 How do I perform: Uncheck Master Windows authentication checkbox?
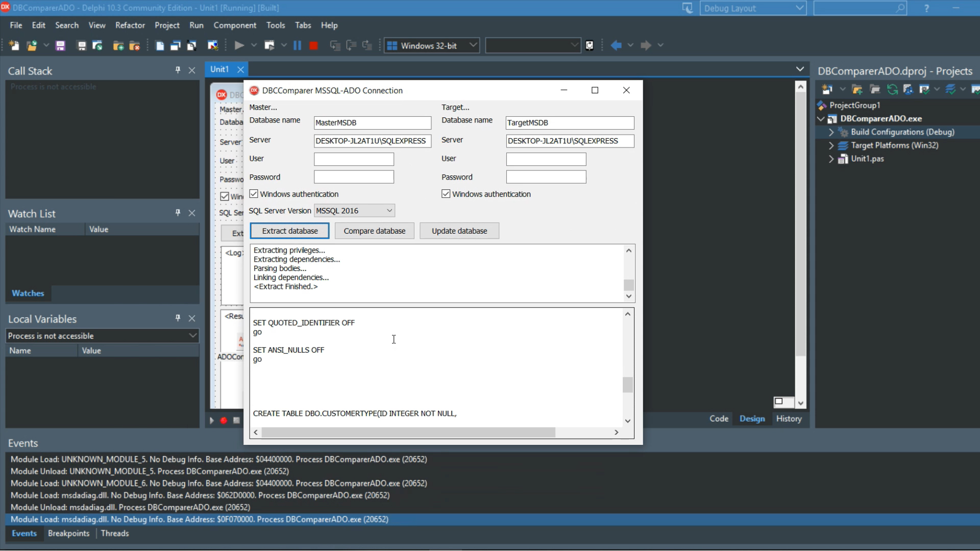[x=254, y=194]
